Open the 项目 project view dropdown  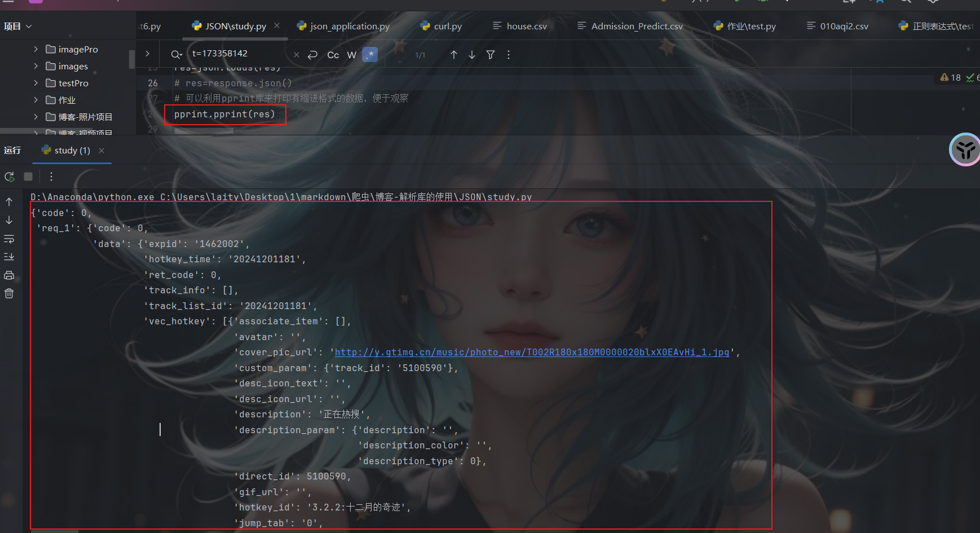coord(17,26)
